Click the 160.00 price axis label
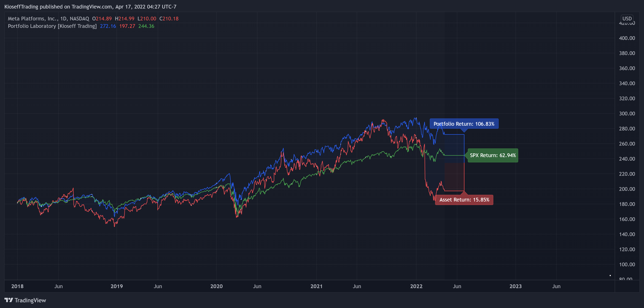The image size is (644, 308). tap(627, 219)
